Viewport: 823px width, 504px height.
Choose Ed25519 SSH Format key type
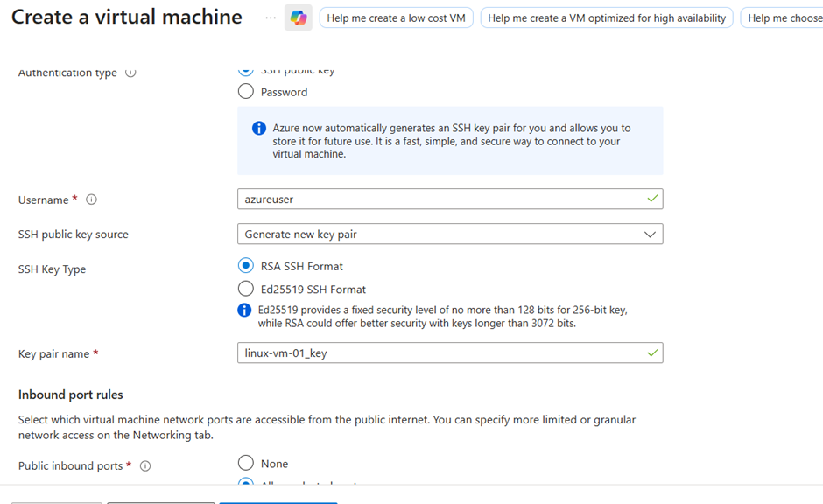tap(246, 289)
